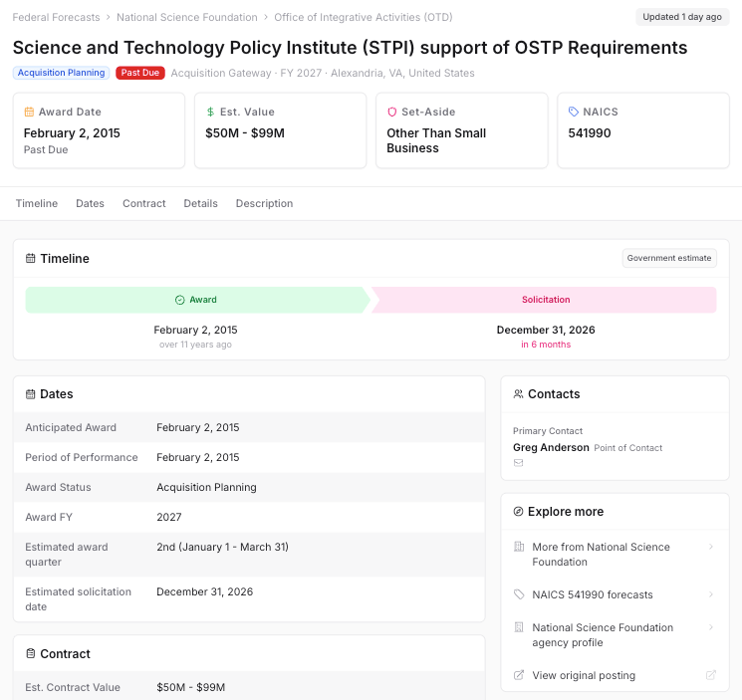
Task: Click the Greg Anderson contact name
Action: tap(551, 447)
